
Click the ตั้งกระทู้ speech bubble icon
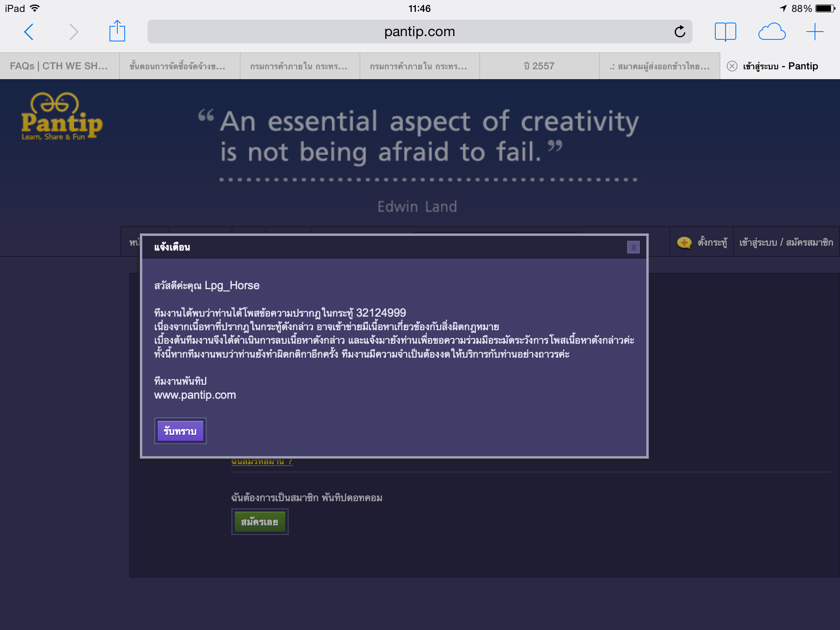(684, 243)
